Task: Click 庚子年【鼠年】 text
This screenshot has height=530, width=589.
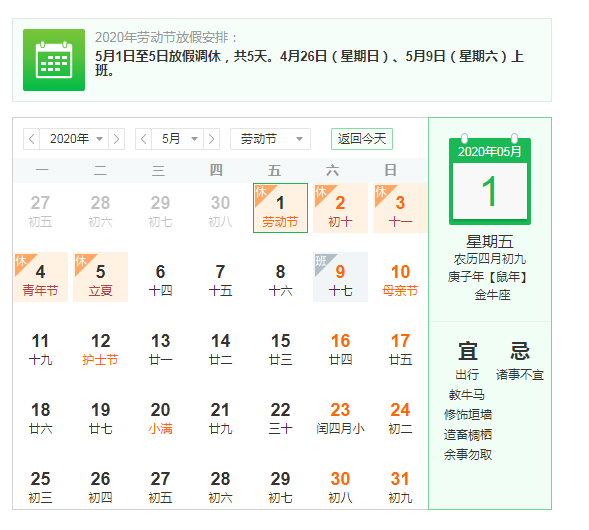Action: [487, 277]
